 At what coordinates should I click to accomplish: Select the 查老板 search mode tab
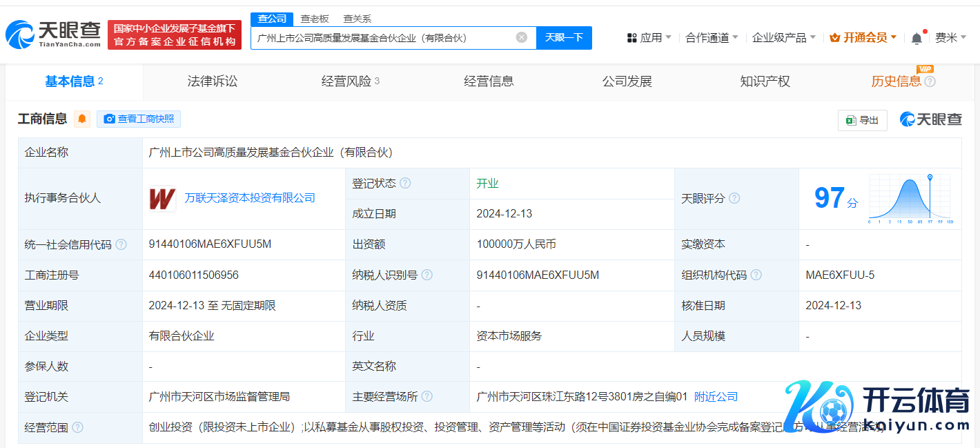315,19
